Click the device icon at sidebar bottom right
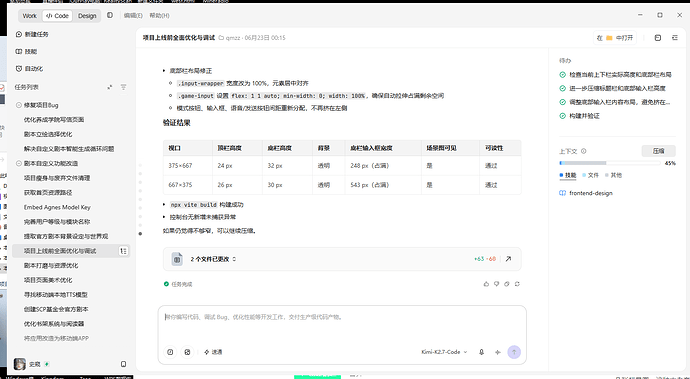This screenshot has height=379, width=690. pyautogui.click(x=124, y=364)
